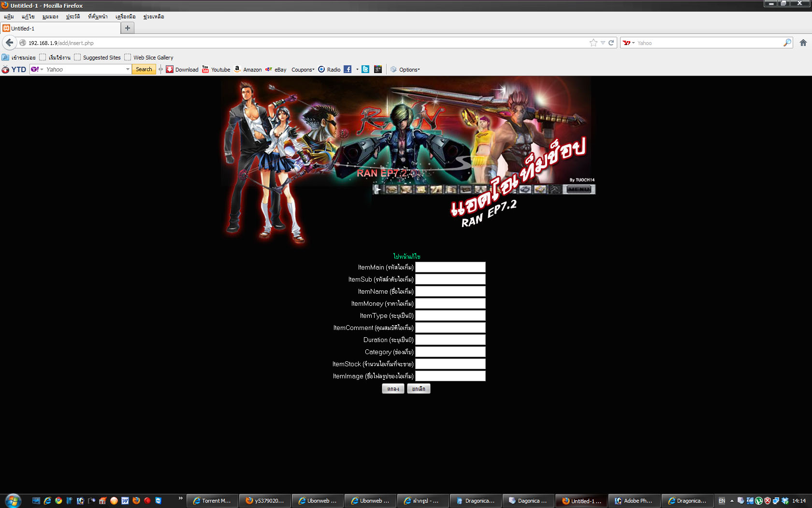Click the site identity globe icon
Image resolution: width=812 pixels, height=508 pixels.
click(x=23, y=43)
